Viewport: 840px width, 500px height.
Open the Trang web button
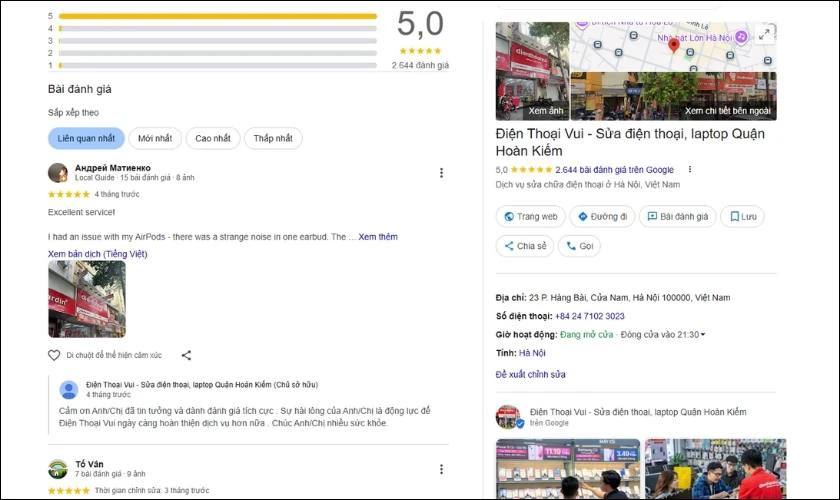pyautogui.click(x=530, y=217)
